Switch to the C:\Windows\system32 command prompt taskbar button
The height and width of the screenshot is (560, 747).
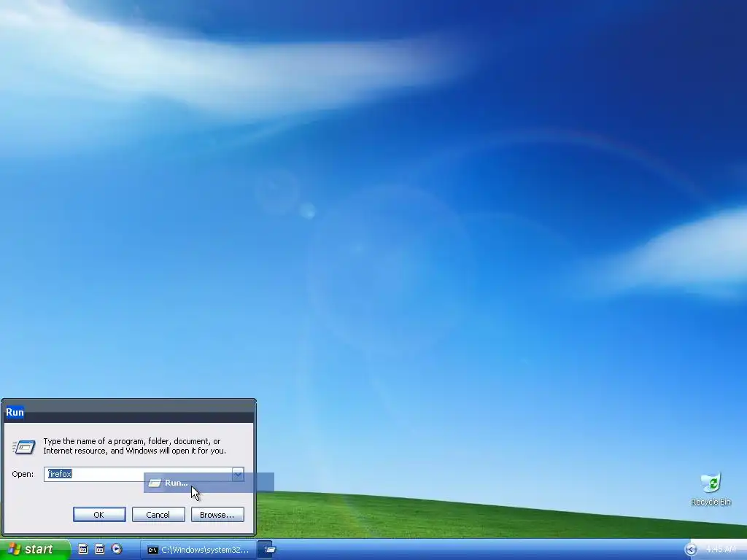click(198, 550)
